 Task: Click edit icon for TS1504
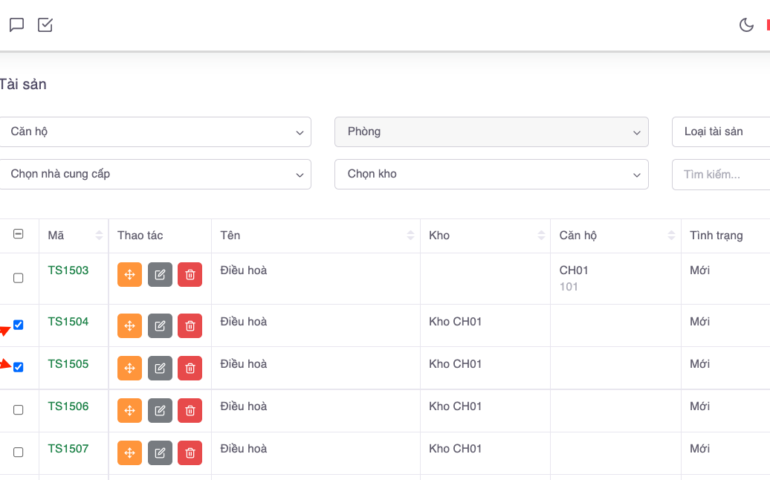point(160,326)
